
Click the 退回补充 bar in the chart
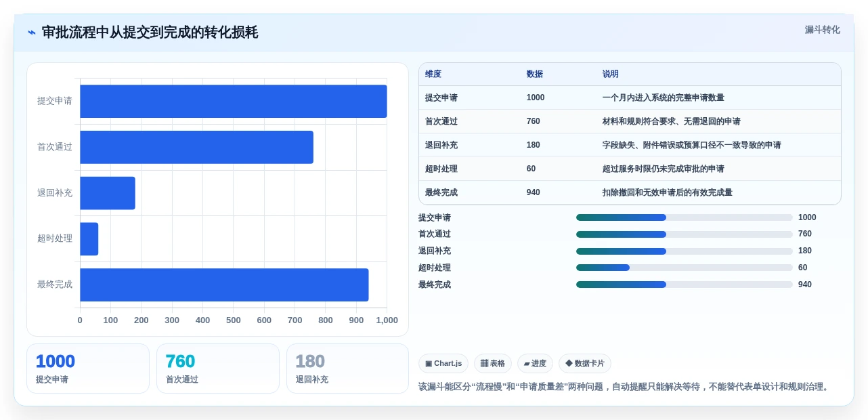pos(108,193)
